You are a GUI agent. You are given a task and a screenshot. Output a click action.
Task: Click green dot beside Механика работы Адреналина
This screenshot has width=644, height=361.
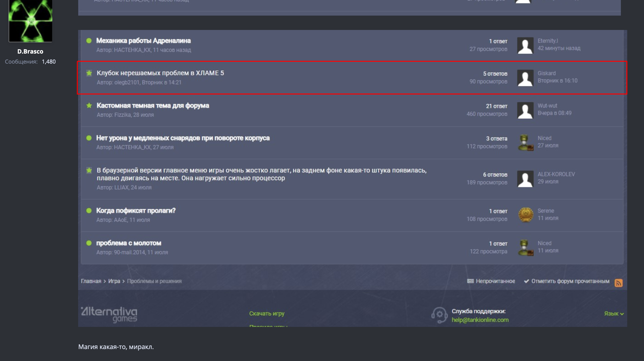(89, 40)
